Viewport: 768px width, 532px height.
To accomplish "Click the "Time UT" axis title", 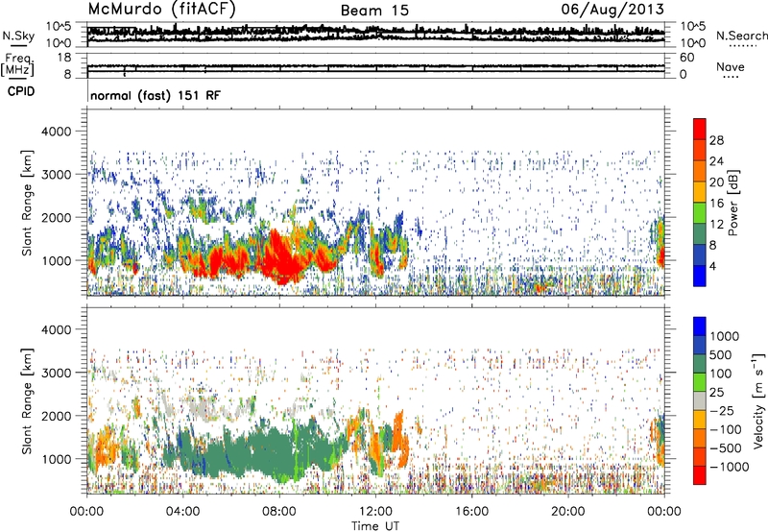I will (375, 526).
